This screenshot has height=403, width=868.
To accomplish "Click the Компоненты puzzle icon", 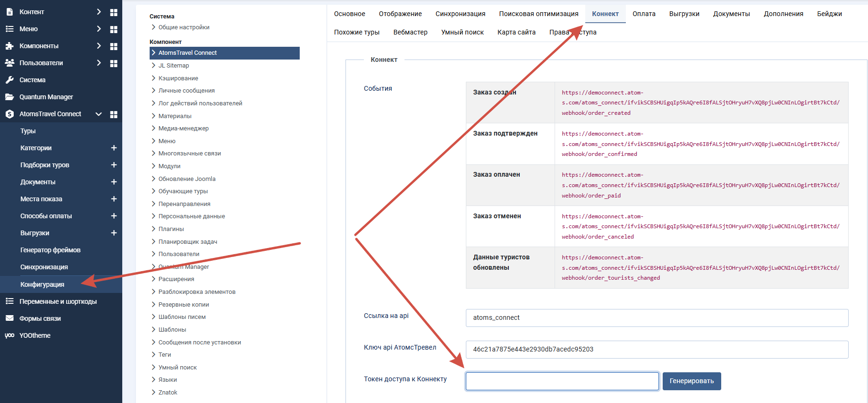I will (x=9, y=46).
